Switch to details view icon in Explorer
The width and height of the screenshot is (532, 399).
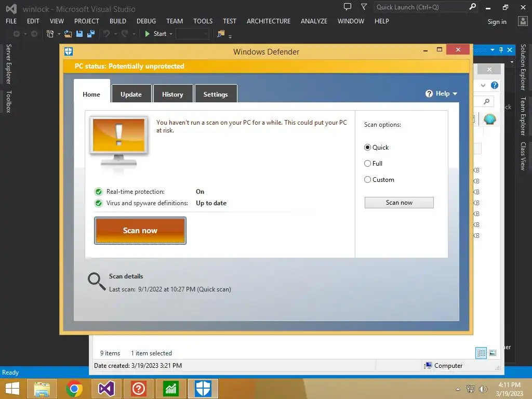point(481,353)
